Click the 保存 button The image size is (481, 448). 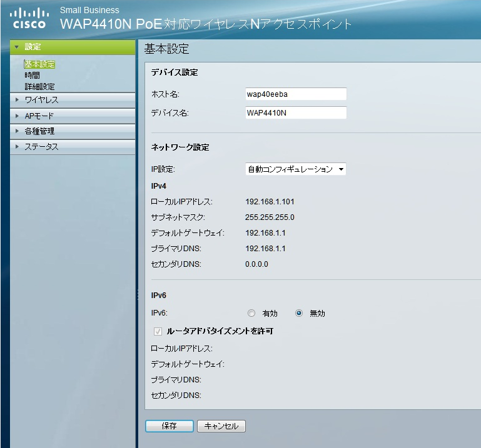[170, 426]
